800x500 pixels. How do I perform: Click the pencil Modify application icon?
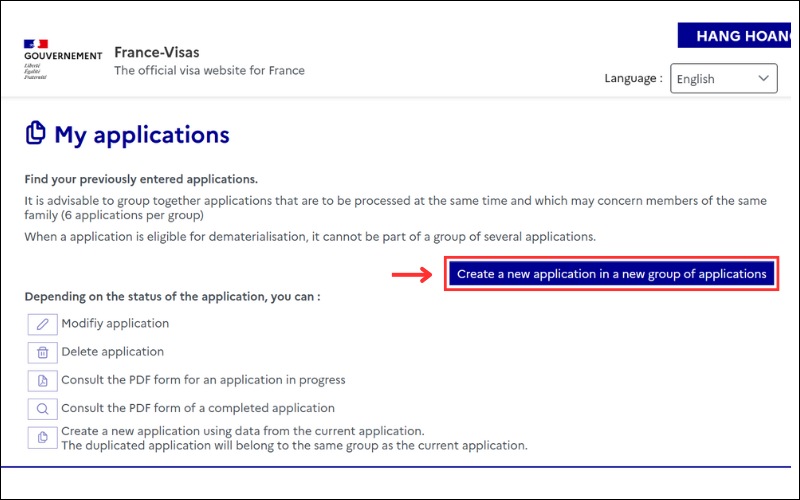pos(42,324)
